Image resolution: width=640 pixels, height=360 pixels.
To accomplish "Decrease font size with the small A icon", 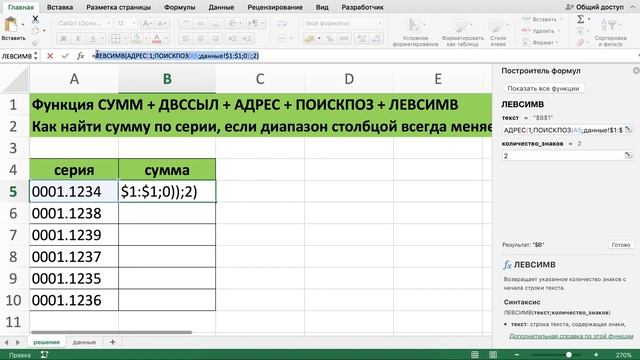I will tap(162, 23).
